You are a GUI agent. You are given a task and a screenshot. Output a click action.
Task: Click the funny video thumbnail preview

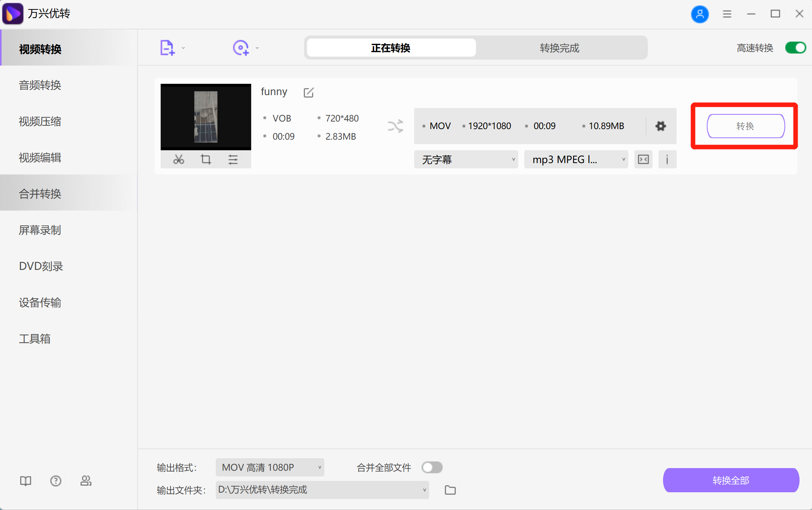click(206, 116)
